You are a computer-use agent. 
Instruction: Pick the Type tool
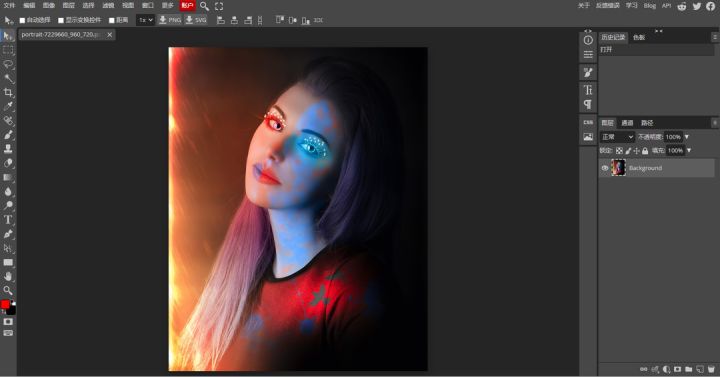(x=8, y=219)
